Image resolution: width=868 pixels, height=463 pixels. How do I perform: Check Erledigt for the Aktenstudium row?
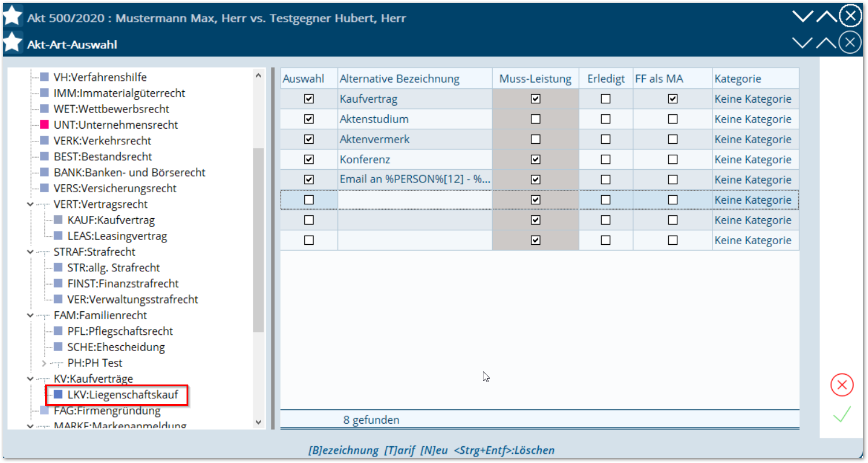pyautogui.click(x=605, y=119)
